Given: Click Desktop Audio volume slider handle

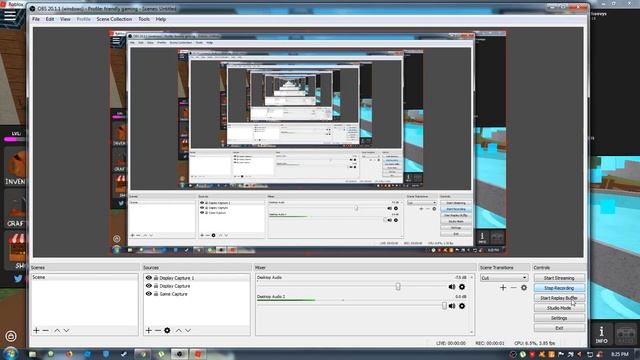Looking at the screenshot, I should pos(398,287).
